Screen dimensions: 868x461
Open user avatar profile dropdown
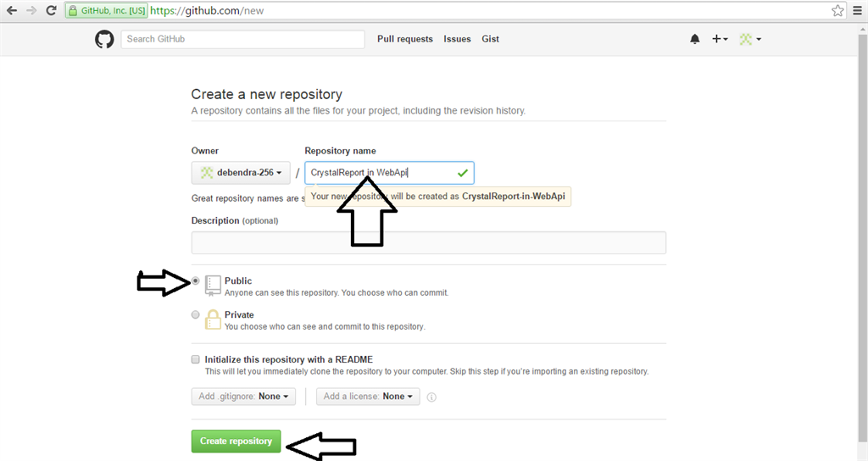751,39
